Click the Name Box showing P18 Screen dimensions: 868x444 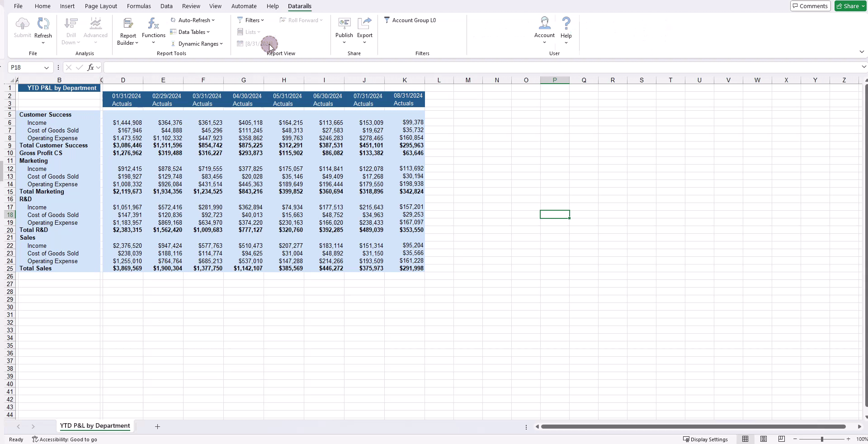coord(26,67)
